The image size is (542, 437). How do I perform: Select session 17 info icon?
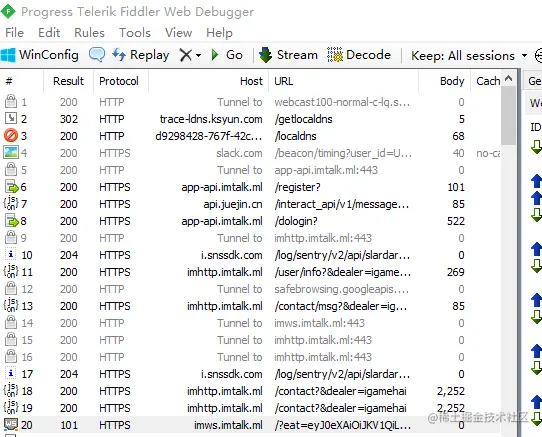(x=11, y=373)
